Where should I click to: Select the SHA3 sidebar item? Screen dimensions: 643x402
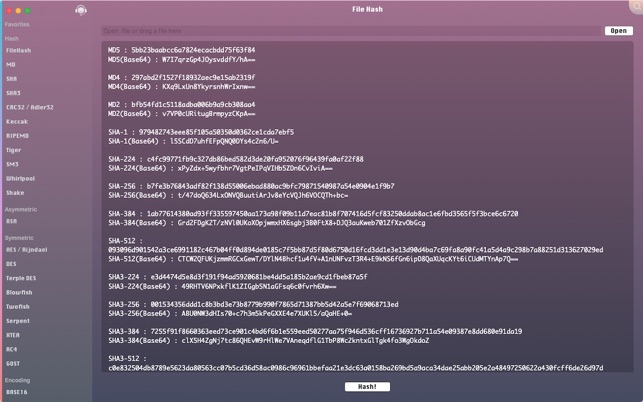point(13,93)
